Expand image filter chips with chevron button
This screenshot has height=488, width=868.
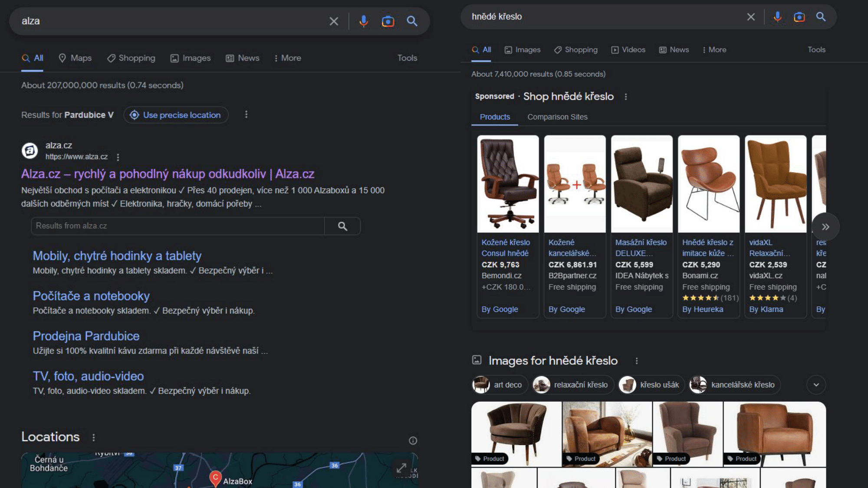point(816,385)
